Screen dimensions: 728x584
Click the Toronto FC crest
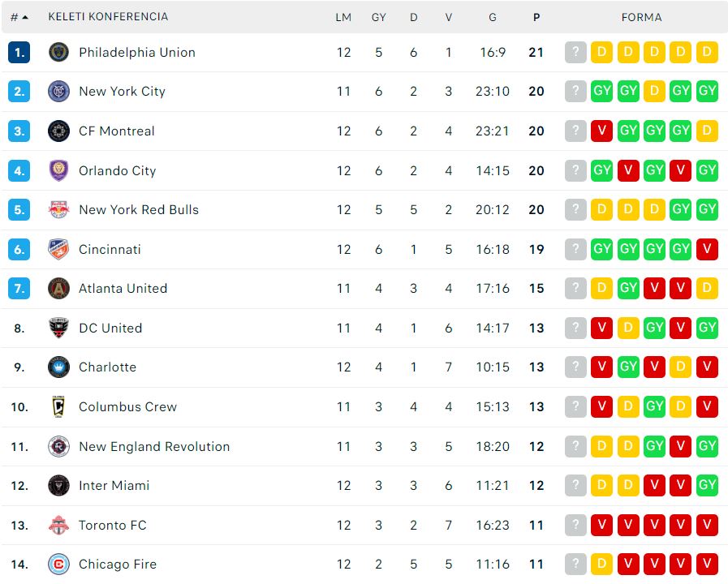click(x=59, y=525)
